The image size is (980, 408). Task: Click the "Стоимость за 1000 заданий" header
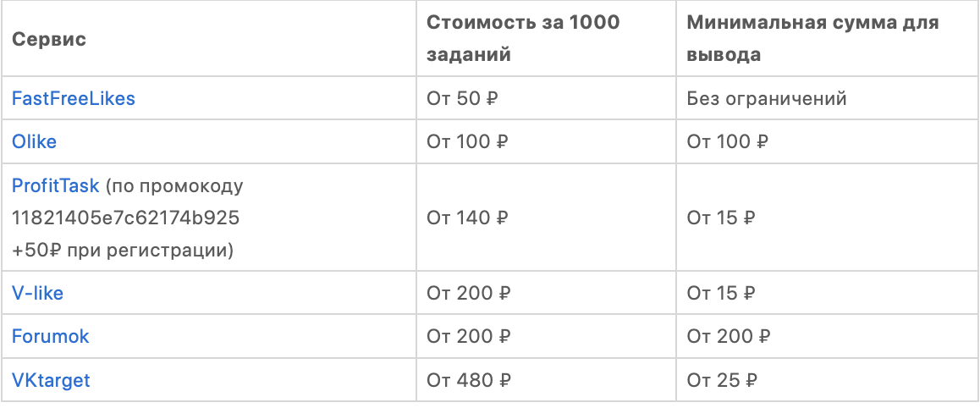tap(522, 38)
